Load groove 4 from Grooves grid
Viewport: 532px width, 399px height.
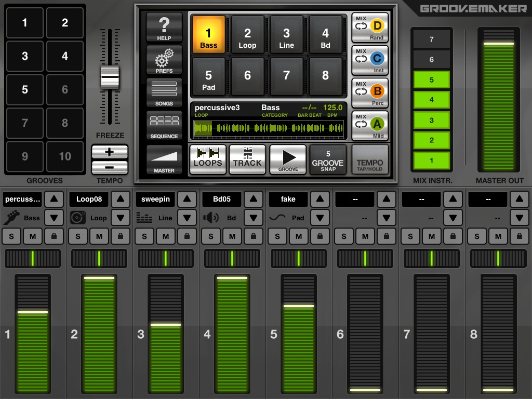coord(65,56)
